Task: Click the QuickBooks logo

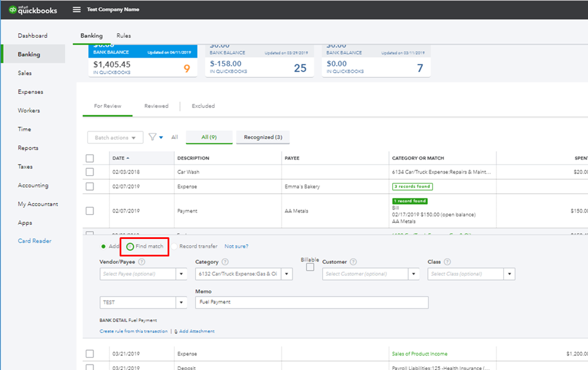Action: point(31,9)
